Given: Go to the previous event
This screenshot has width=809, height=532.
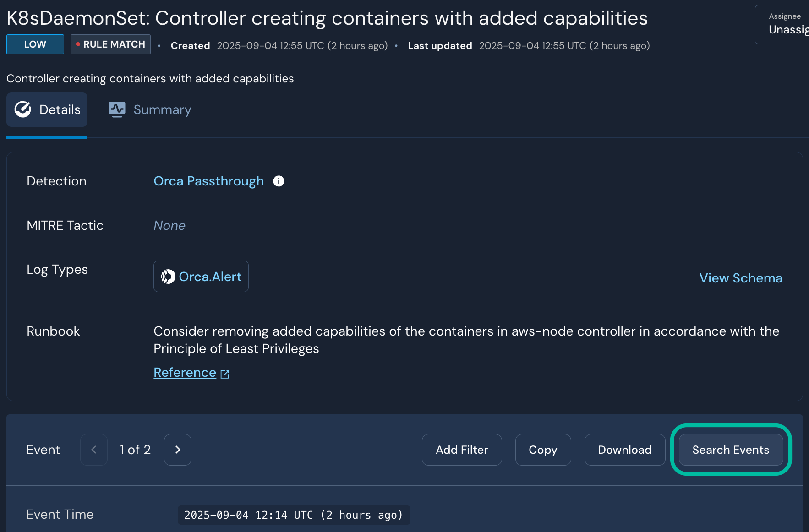Looking at the screenshot, I should point(94,450).
